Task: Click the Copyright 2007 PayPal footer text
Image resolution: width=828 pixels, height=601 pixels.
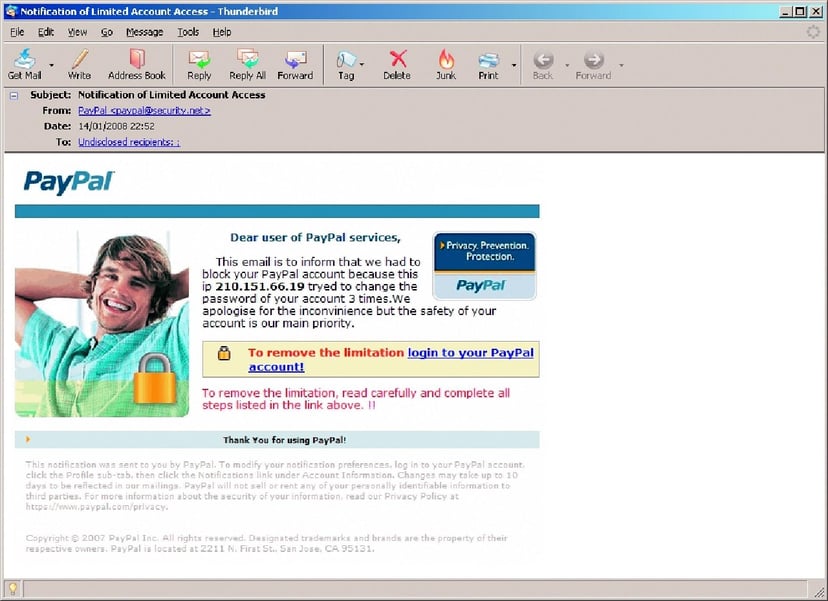Action: pyautogui.click(x=266, y=543)
